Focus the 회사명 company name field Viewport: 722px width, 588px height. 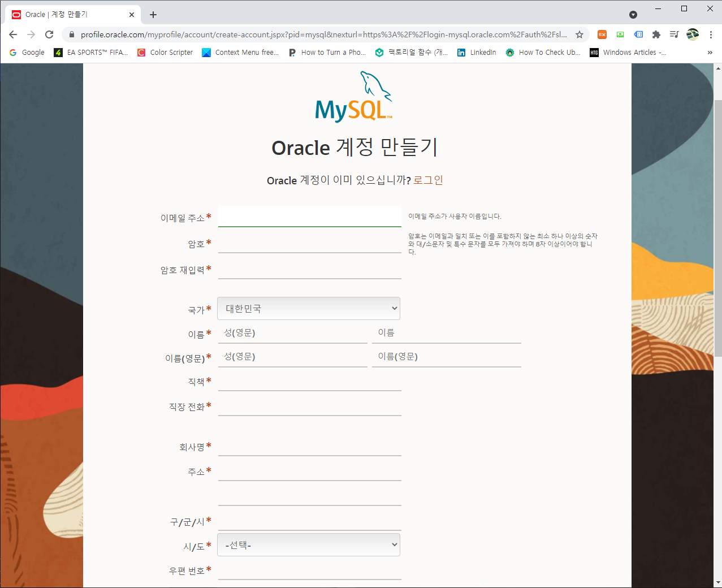310,446
